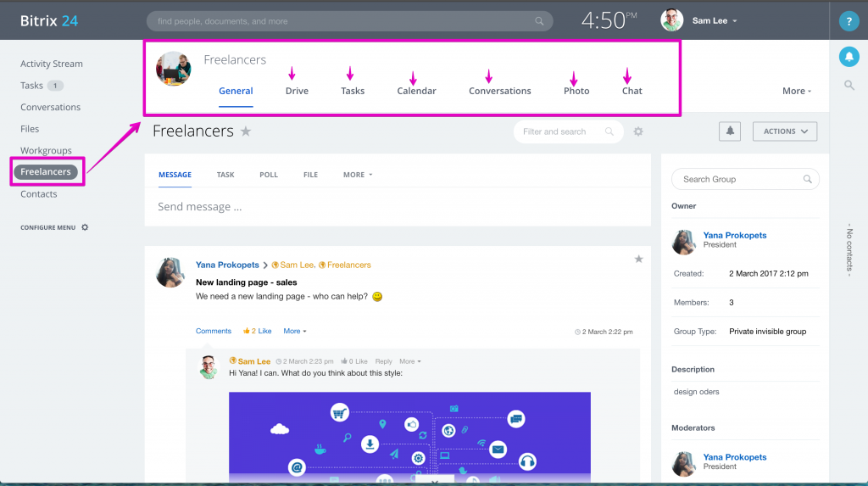This screenshot has width=868, height=486.
Task: Select the POLL composer tab
Action: [x=269, y=175]
